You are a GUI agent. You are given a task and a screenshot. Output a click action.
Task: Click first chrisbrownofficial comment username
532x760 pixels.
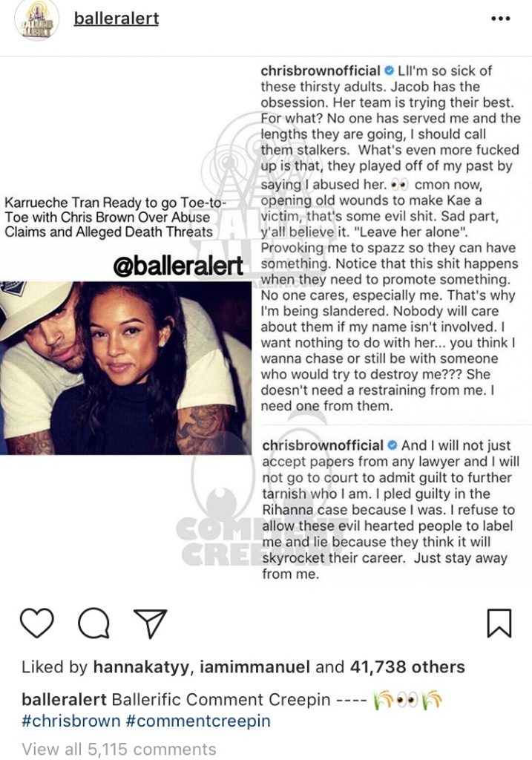pos(321,71)
